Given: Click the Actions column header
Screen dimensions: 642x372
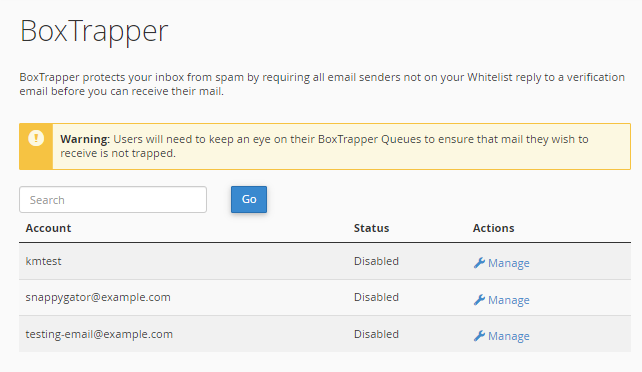Looking at the screenshot, I should point(493,228).
